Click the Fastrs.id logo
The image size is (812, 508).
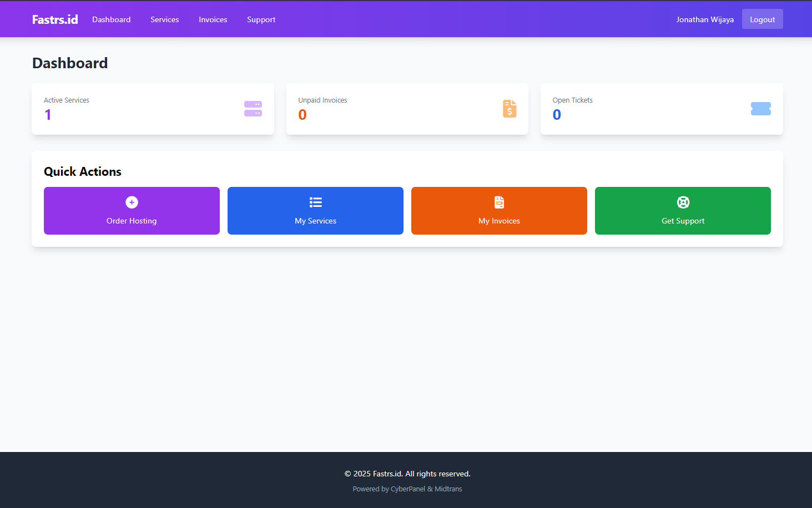[55, 19]
